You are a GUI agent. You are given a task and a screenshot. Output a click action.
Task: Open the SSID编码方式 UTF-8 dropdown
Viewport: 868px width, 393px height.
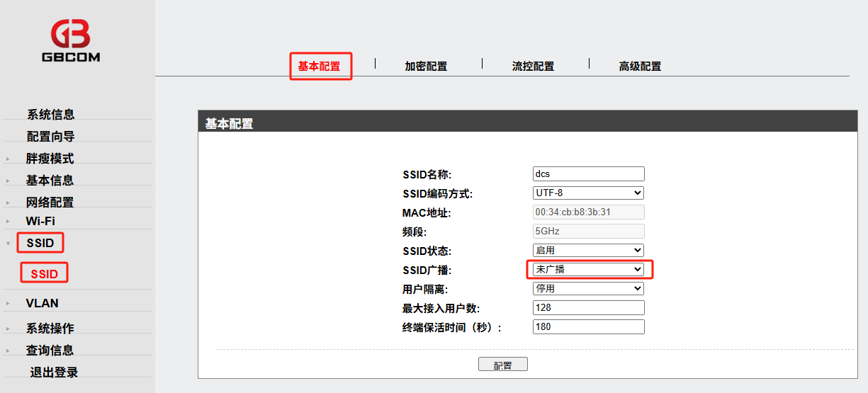(x=589, y=193)
